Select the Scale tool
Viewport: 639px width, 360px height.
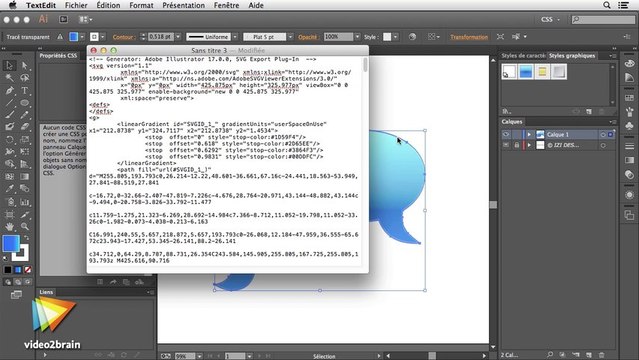[x=25, y=140]
